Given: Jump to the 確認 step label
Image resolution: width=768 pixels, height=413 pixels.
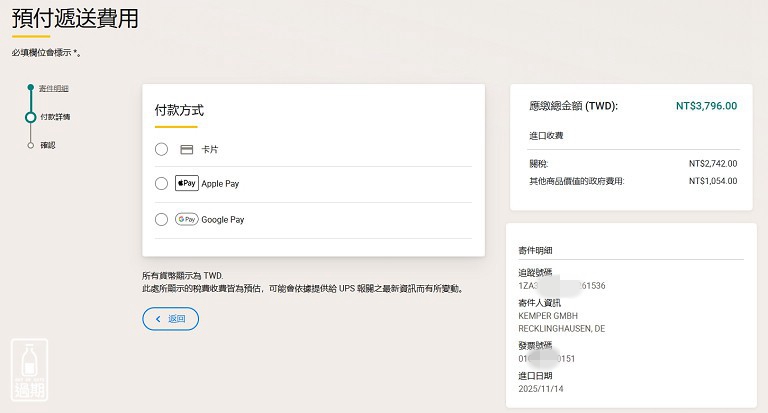Looking at the screenshot, I should 48,145.
